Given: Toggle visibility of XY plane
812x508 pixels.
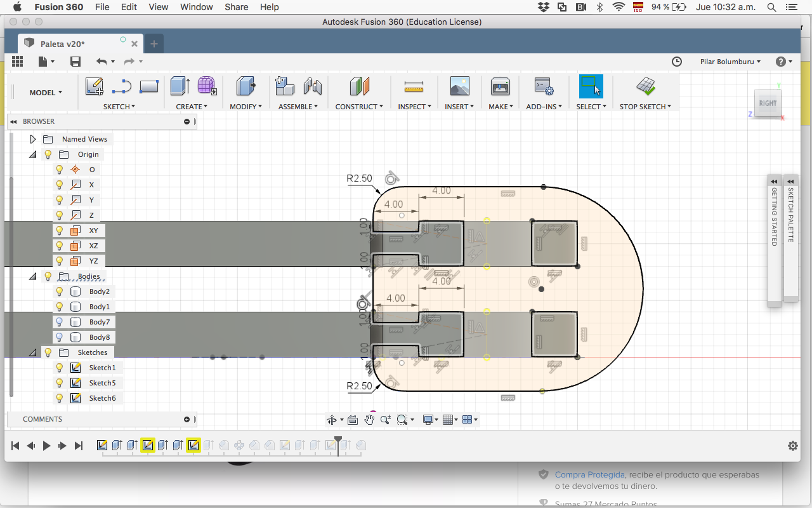Looking at the screenshot, I should pyautogui.click(x=60, y=231).
